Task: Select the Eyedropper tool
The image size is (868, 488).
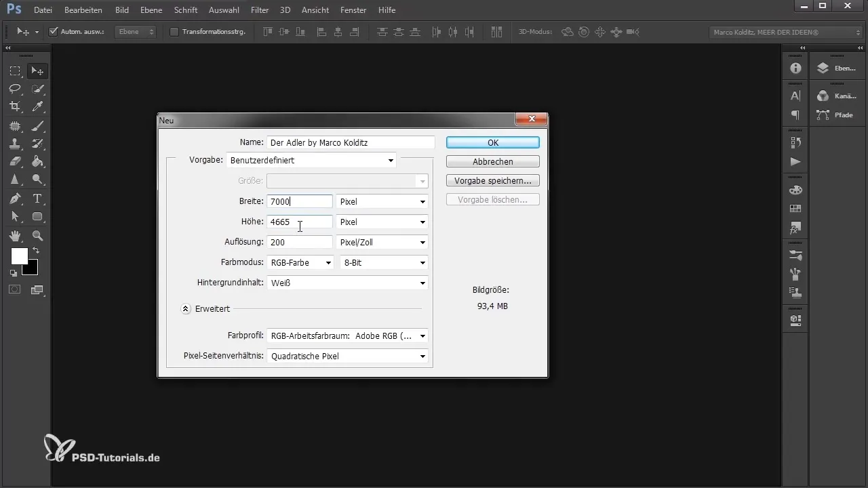Action: pos(37,106)
